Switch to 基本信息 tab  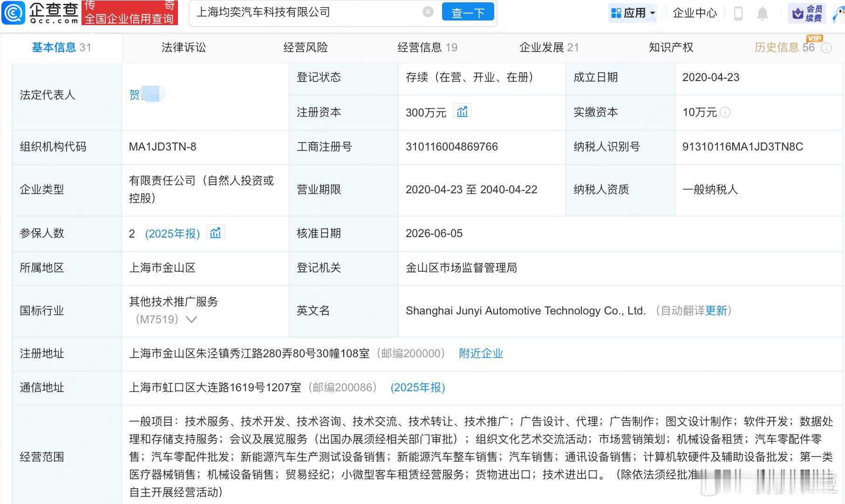(x=61, y=48)
